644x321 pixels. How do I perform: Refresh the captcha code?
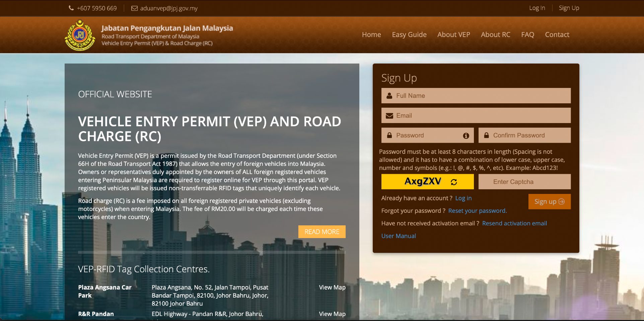[x=454, y=182]
